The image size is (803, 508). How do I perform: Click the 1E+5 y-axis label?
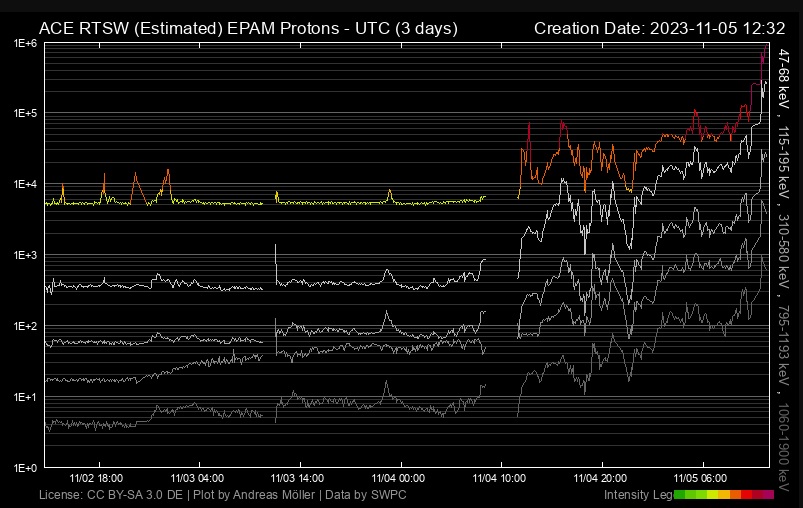pos(25,114)
